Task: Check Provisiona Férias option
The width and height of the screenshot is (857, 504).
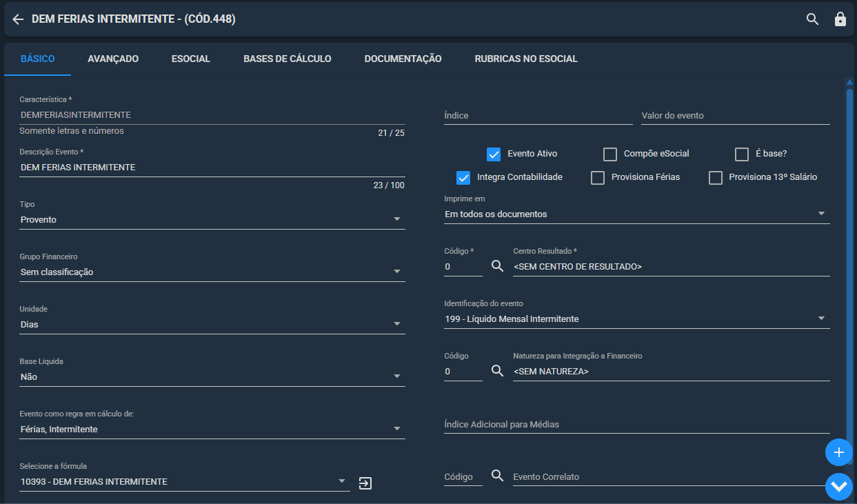Action: coord(598,177)
